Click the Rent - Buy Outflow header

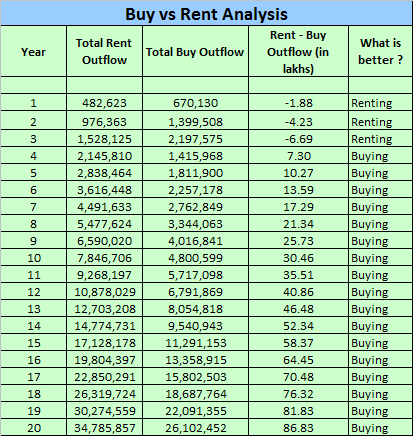click(298, 51)
